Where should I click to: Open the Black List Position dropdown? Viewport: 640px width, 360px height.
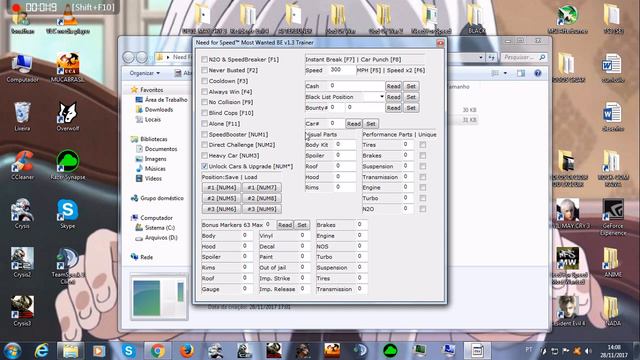coord(382,97)
